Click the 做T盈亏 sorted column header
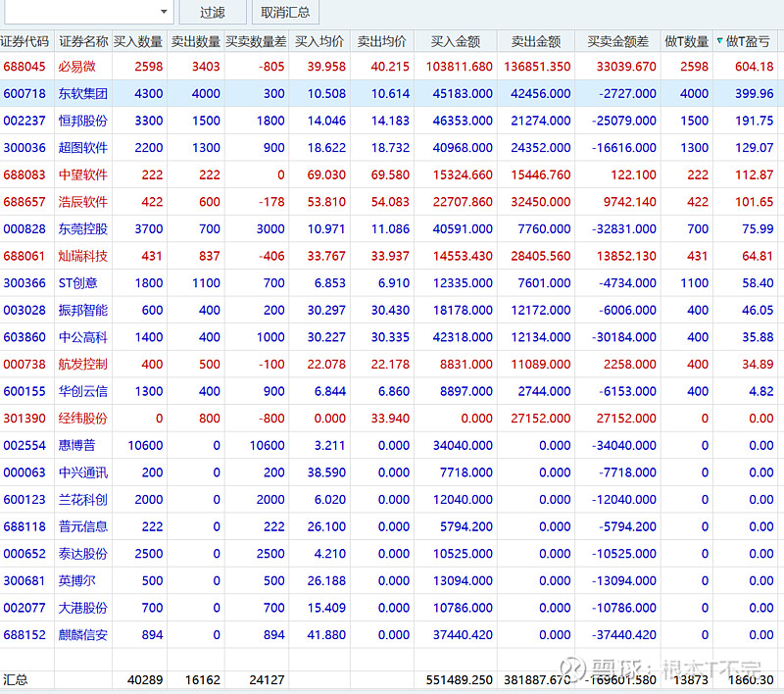784x694 pixels. coord(745,41)
